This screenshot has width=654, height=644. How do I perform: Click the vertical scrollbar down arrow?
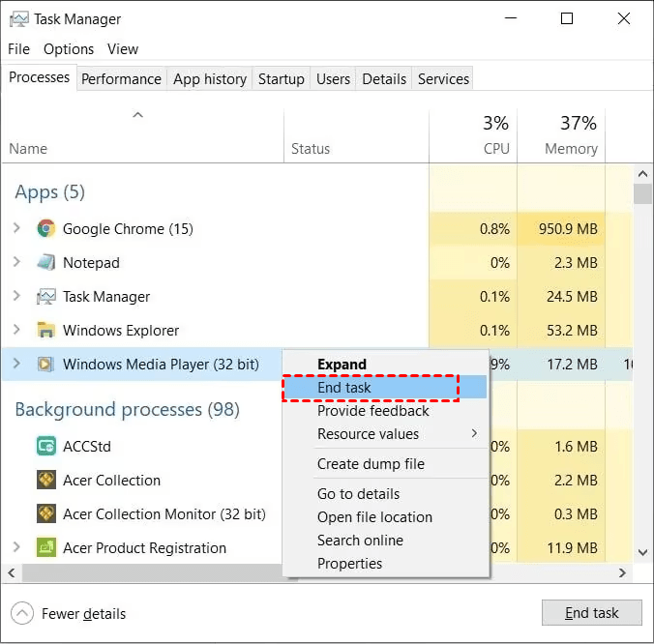pyautogui.click(x=642, y=552)
